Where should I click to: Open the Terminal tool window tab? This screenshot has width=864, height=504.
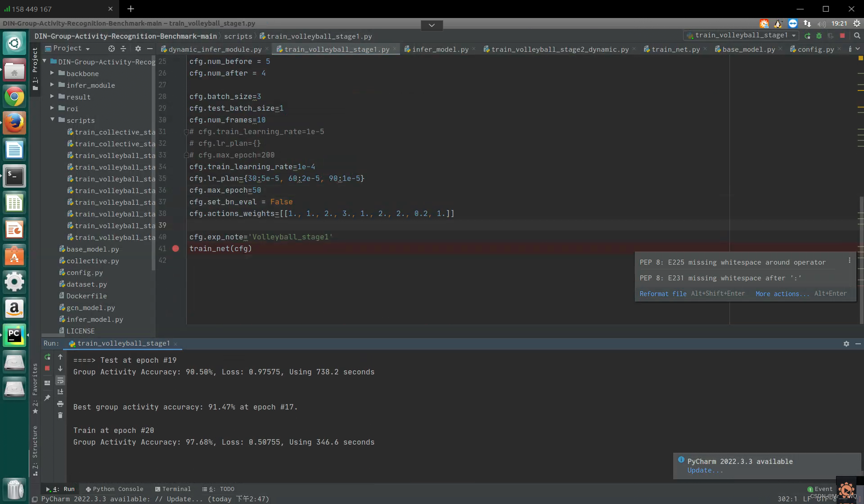173,489
